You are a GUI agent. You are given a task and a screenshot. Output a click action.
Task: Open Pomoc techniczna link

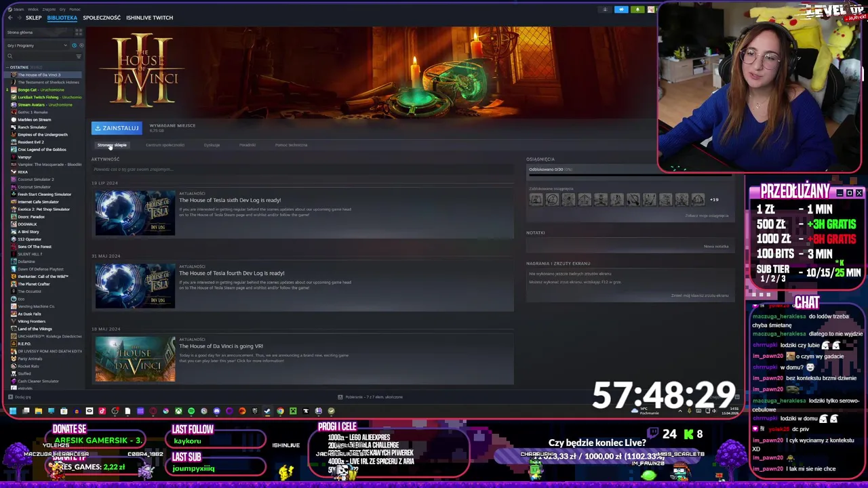pyautogui.click(x=291, y=145)
